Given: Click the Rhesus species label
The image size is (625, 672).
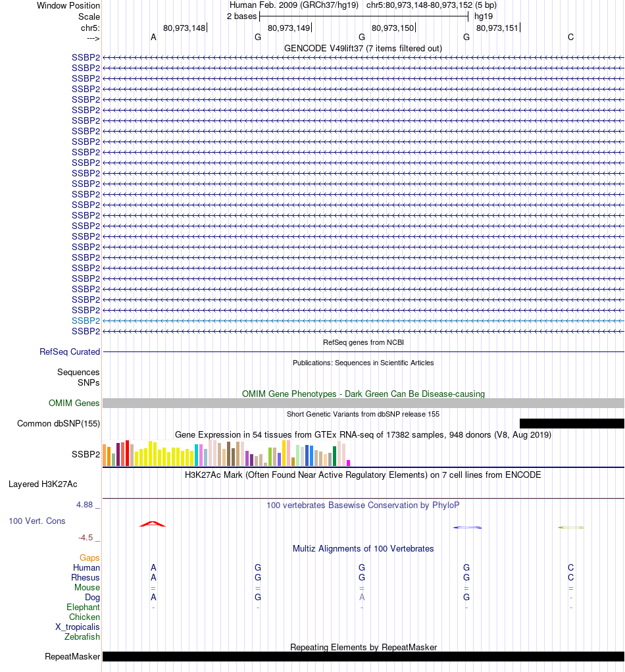Looking at the screenshot, I should pos(86,577).
